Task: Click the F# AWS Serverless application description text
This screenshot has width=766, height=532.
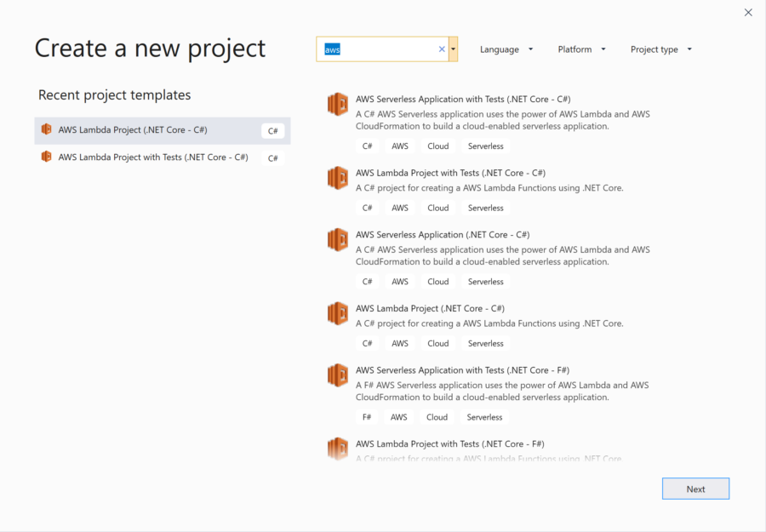Action: point(502,392)
